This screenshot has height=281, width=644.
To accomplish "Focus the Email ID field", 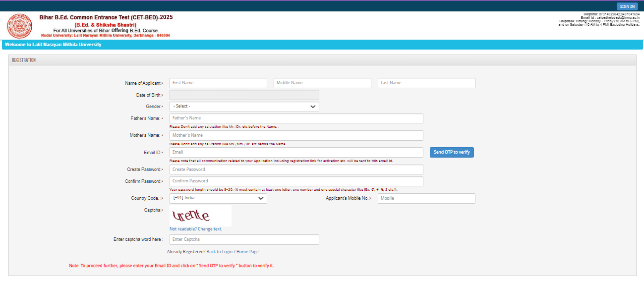I will 296,152.
